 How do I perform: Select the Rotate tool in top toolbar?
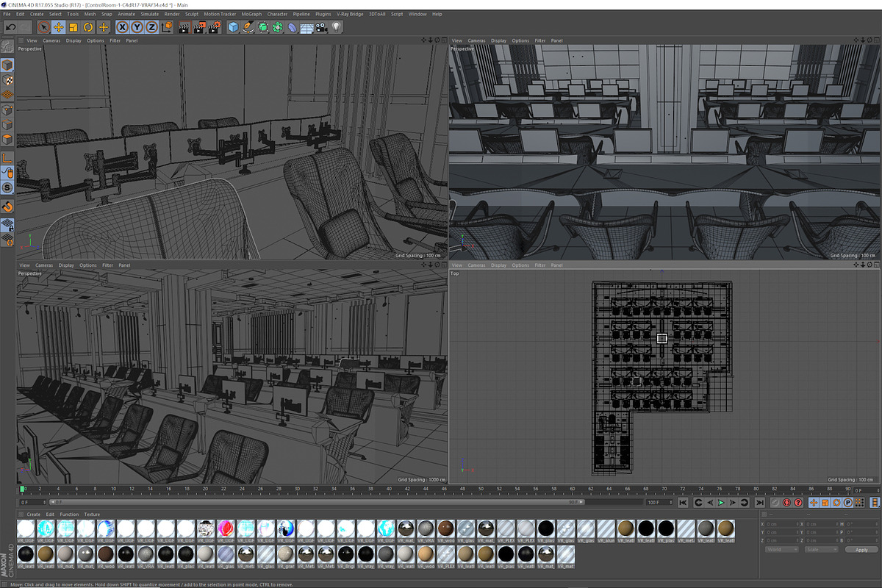[x=87, y=27]
